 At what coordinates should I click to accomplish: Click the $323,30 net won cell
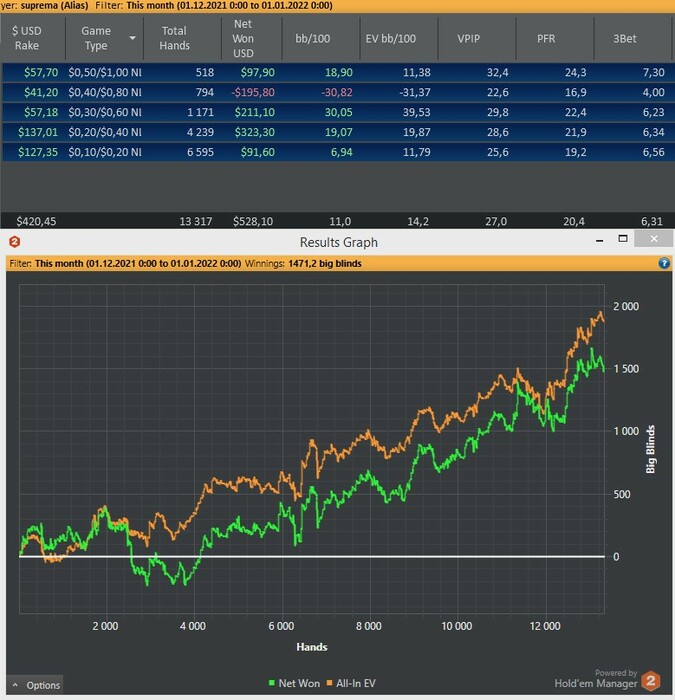click(255, 132)
